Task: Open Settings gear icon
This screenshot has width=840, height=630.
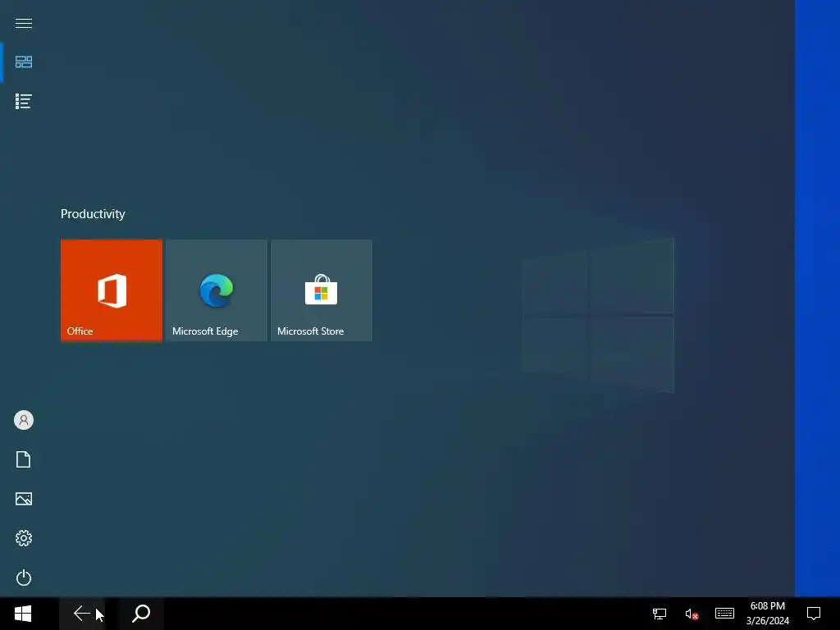Action: tap(24, 538)
